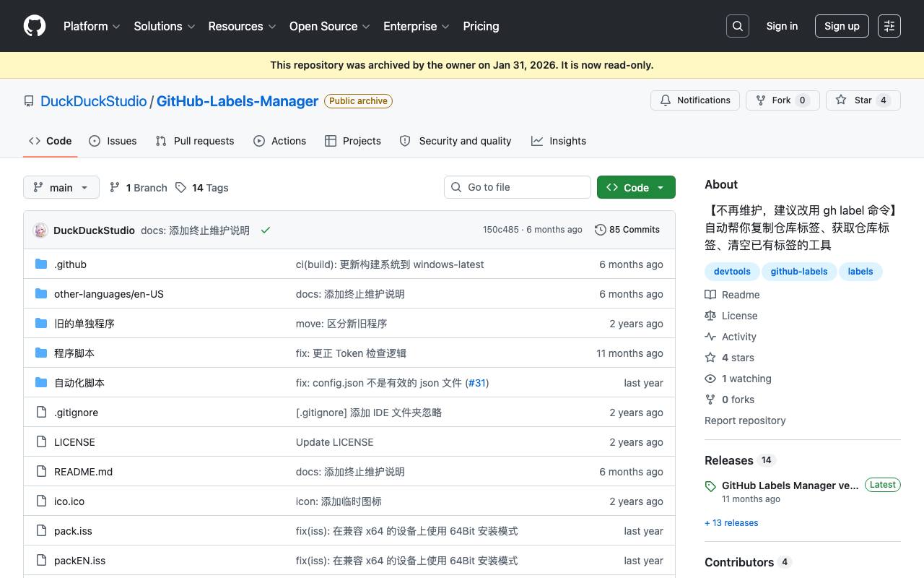924x578 pixels.
Task: Click the DuckDuckStudio avatar in the commit row
Action: click(40, 230)
